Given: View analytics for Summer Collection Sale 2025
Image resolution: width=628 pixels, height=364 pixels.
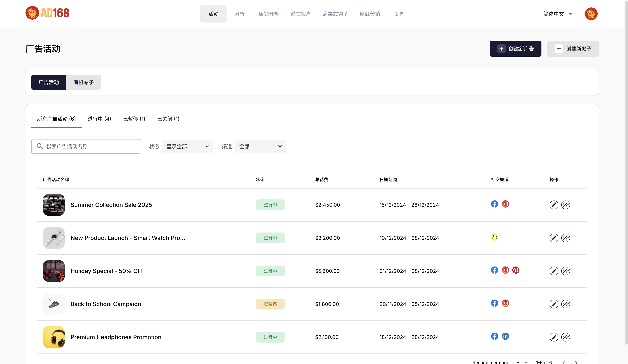Looking at the screenshot, I should click(x=565, y=205).
